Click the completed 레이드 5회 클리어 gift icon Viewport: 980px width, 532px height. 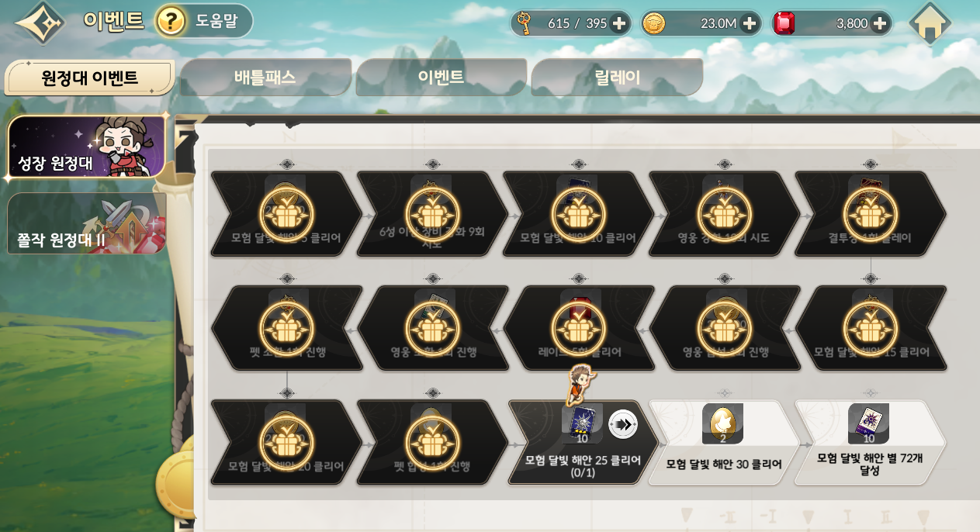(578, 328)
